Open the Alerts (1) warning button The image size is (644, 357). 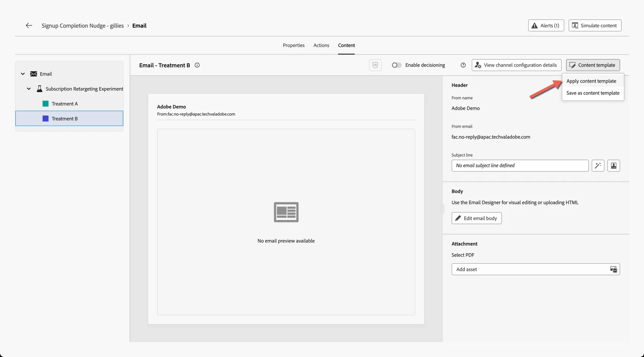[x=546, y=25]
